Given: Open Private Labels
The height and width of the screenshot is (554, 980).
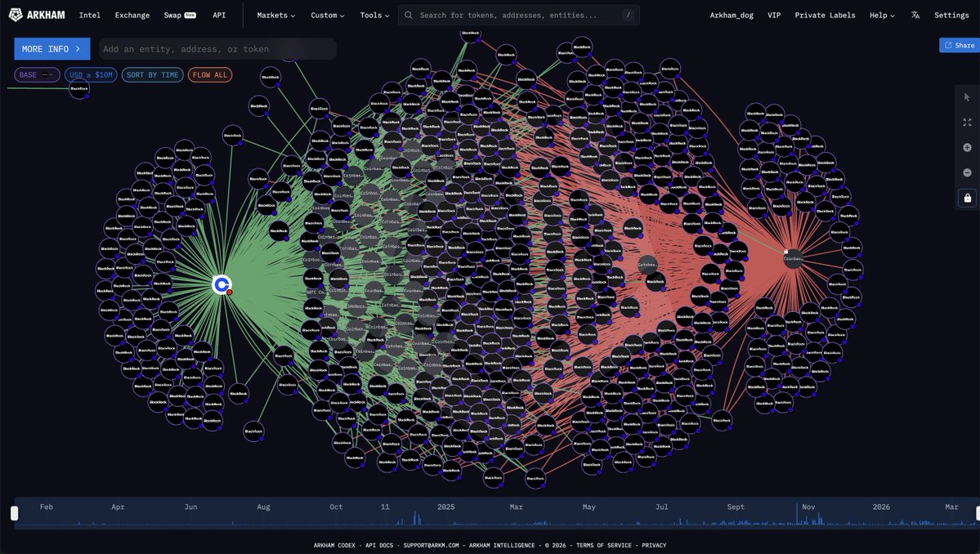Looking at the screenshot, I should 825,15.
